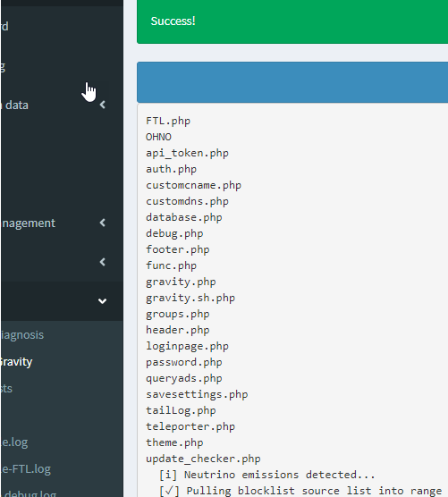Open the 'e-FTL.log' sidebar entry

26,468
